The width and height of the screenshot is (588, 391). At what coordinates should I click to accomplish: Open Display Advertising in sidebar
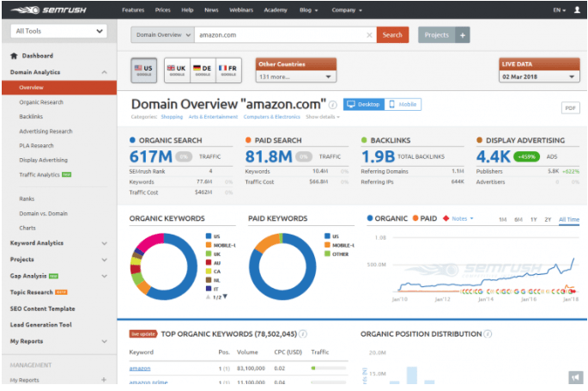pos(44,160)
